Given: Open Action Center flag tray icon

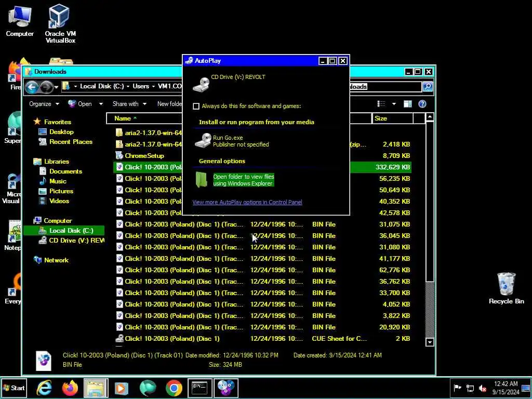Looking at the screenshot, I should pyautogui.click(x=457, y=388).
